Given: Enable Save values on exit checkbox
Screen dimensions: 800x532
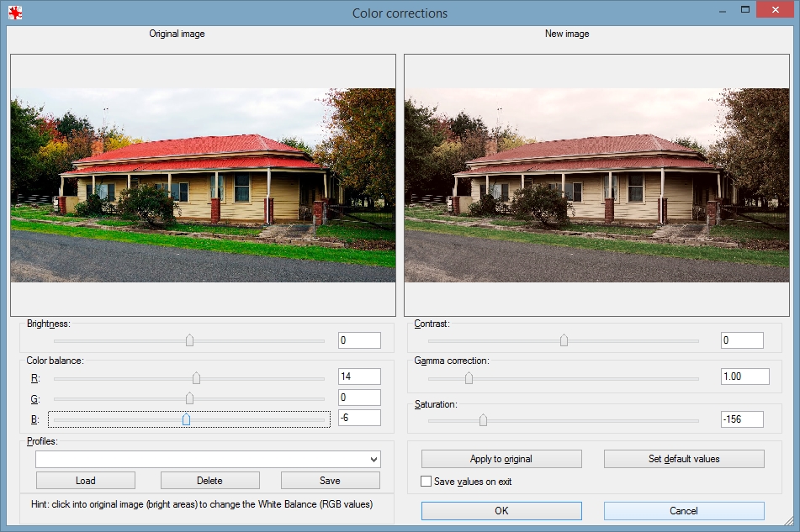Looking at the screenshot, I should coord(426,482).
